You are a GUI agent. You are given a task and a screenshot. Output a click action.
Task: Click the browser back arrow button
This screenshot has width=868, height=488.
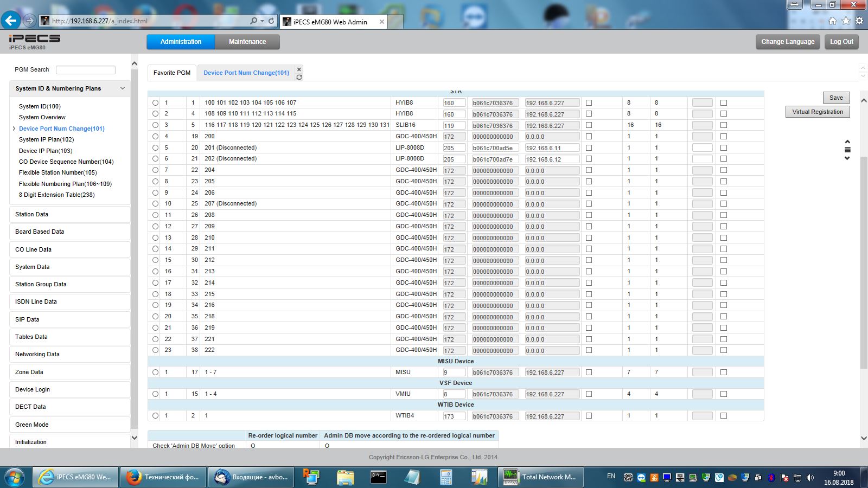coord(11,21)
